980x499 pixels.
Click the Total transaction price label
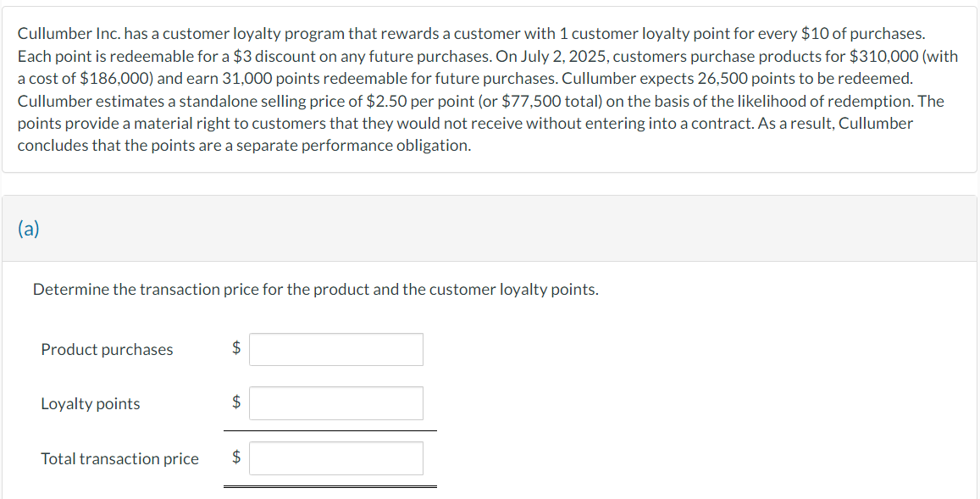tap(119, 458)
